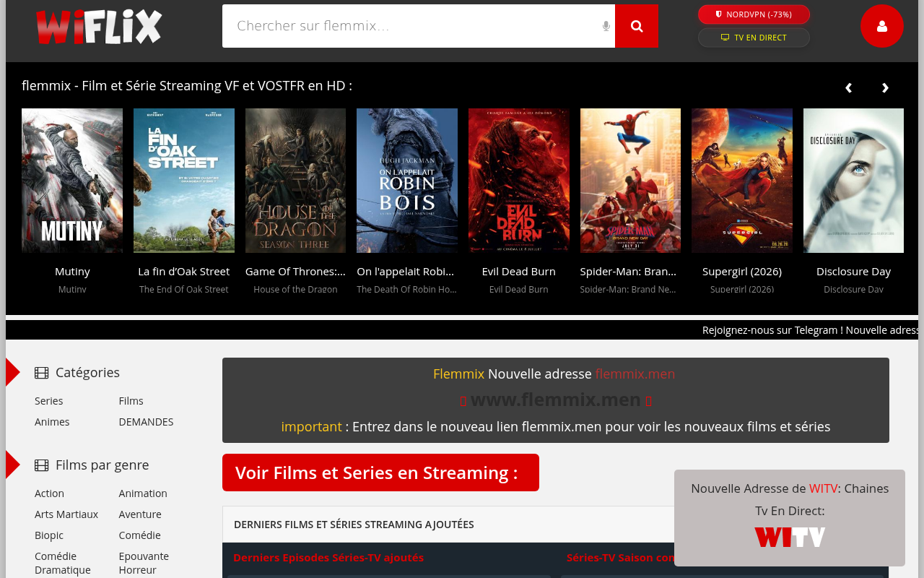
Task: Select the Arts Martiaux genre
Action: (x=66, y=514)
